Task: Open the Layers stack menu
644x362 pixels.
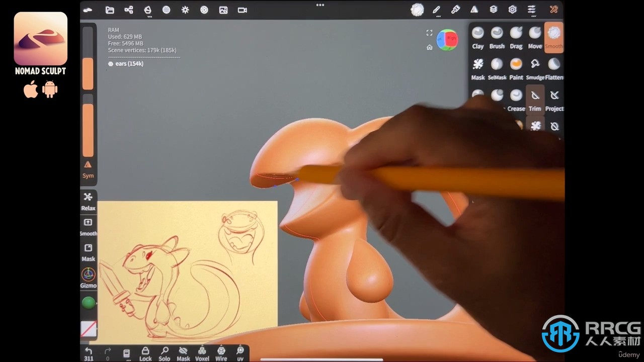Action: pos(493,10)
